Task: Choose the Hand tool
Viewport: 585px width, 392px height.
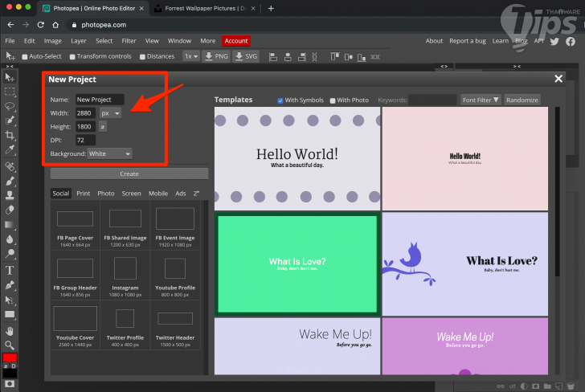Action: 10,331
